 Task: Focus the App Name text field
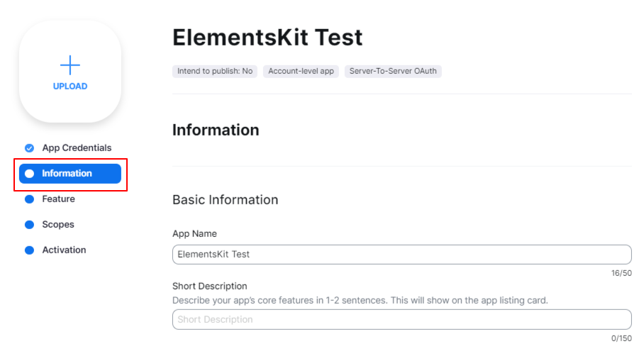(x=401, y=255)
